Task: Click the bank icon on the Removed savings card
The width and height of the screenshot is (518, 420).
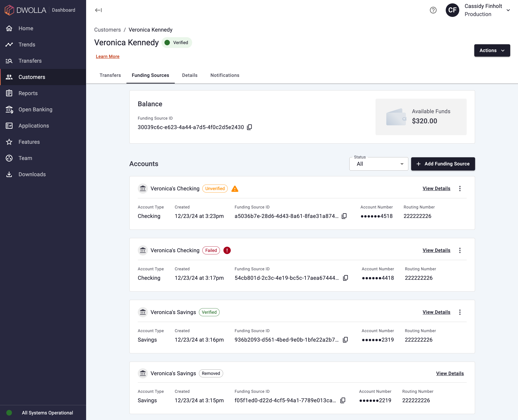Action: click(143, 373)
